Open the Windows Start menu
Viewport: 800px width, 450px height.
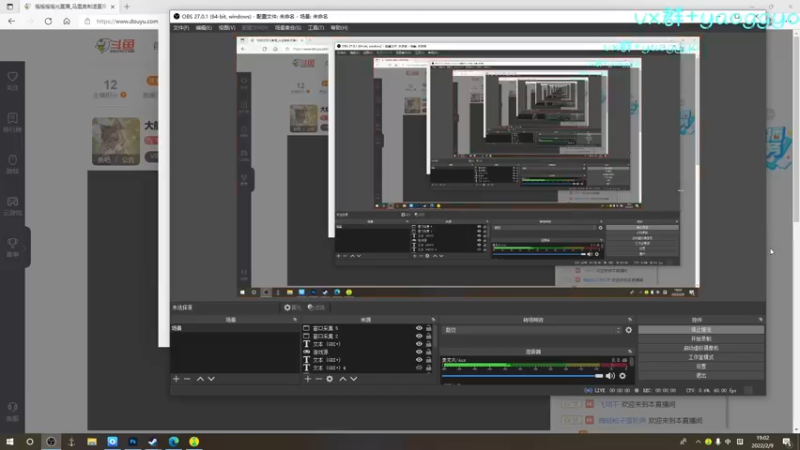click(10, 442)
